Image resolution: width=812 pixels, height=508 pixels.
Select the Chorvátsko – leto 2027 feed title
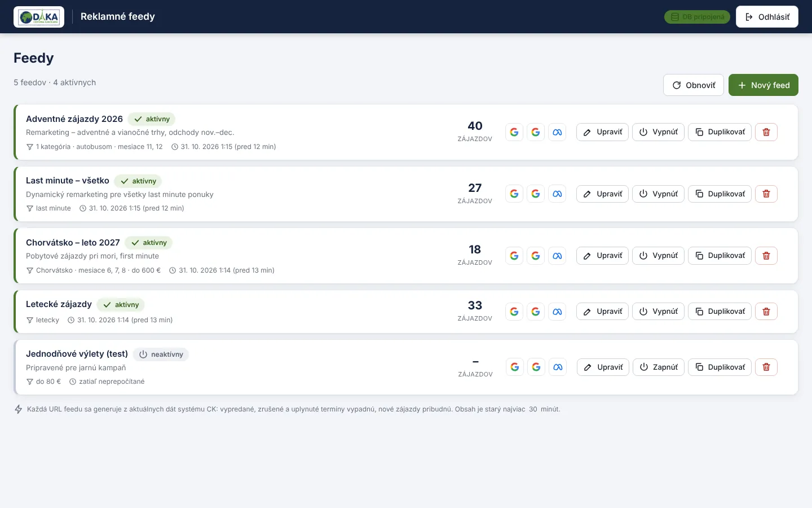point(73,243)
